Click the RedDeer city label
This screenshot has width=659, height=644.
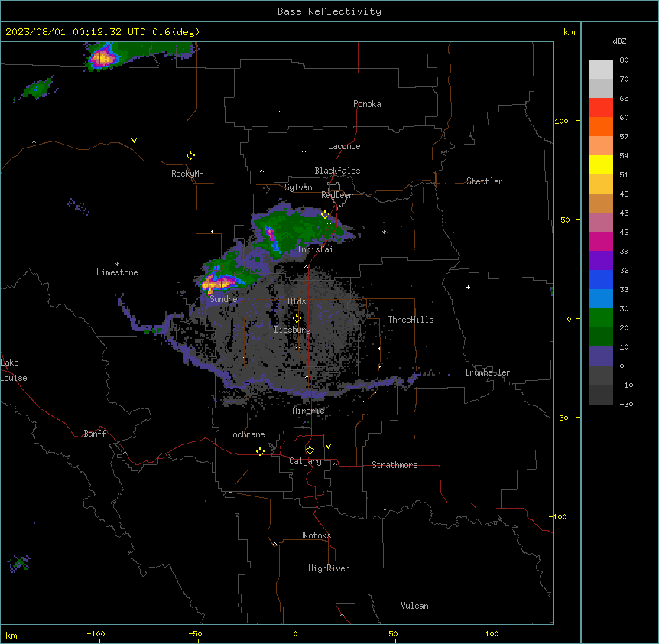pos(336,195)
